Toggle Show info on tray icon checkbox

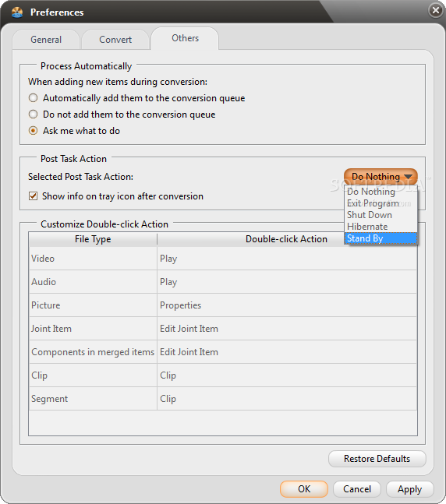tap(34, 196)
